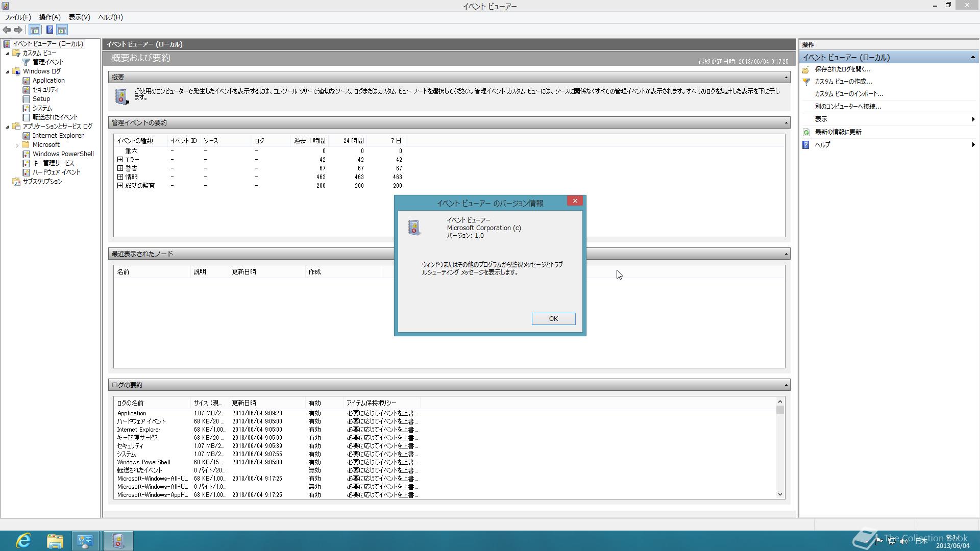
Task: Click the Setup log icon in tree
Action: pos(26,99)
